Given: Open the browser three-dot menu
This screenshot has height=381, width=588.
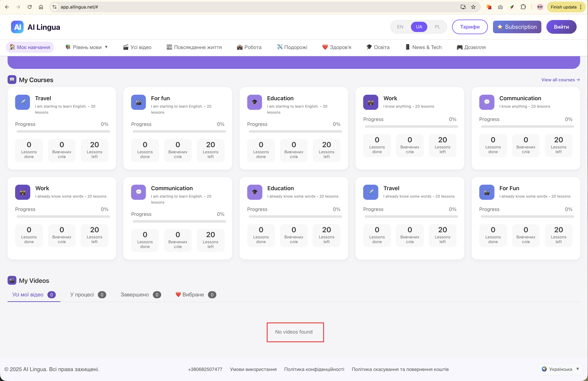Looking at the screenshot, I should [581, 7].
